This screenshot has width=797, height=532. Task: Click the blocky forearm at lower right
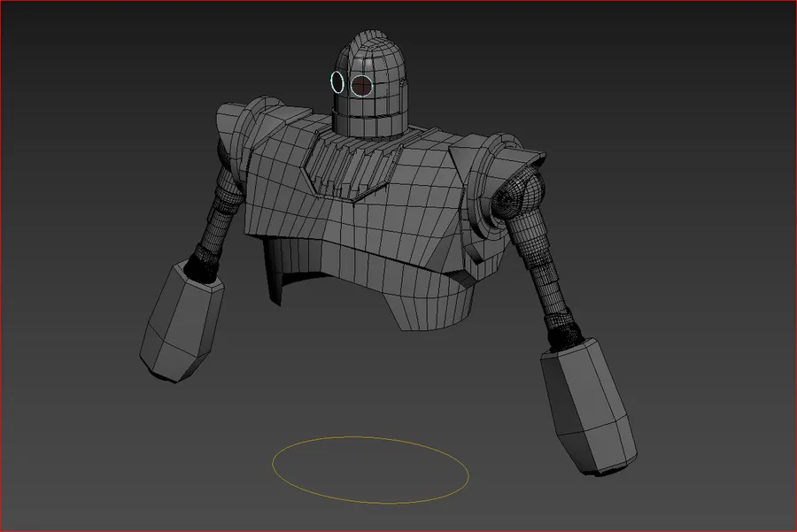point(589,406)
